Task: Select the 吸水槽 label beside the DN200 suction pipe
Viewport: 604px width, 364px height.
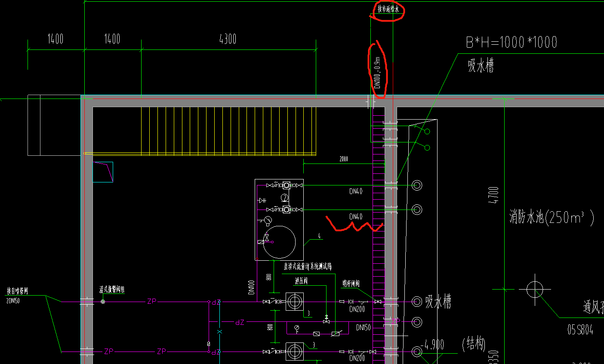Action: coord(438,301)
